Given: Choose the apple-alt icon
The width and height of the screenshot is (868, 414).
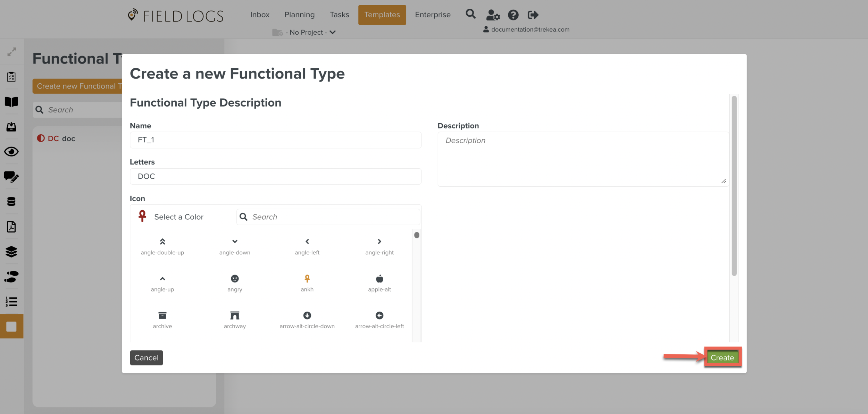Looking at the screenshot, I should pos(379,279).
